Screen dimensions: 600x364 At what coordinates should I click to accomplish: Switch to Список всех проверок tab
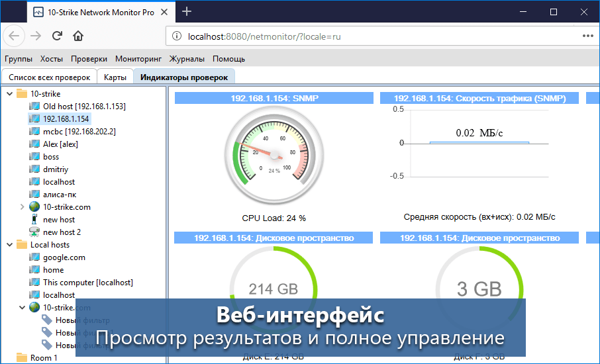(x=49, y=77)
